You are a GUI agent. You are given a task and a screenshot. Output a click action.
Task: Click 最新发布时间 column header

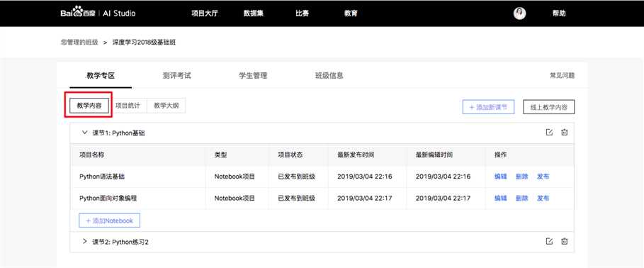[x=356, y=155]
